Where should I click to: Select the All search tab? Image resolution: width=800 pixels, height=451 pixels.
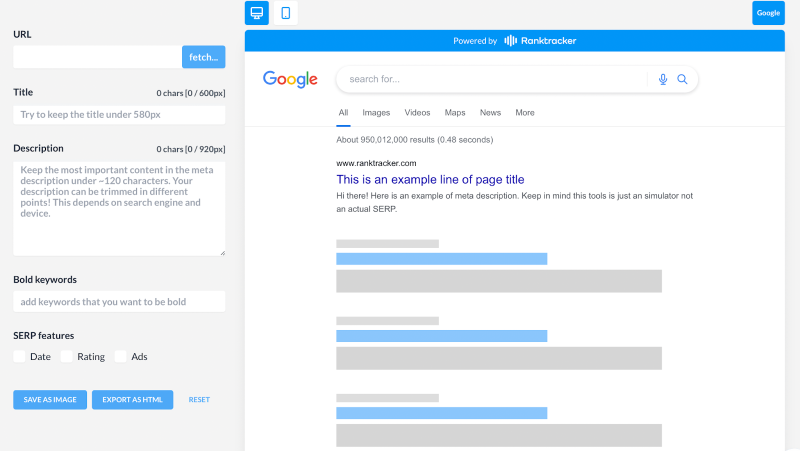pos(343,113)
